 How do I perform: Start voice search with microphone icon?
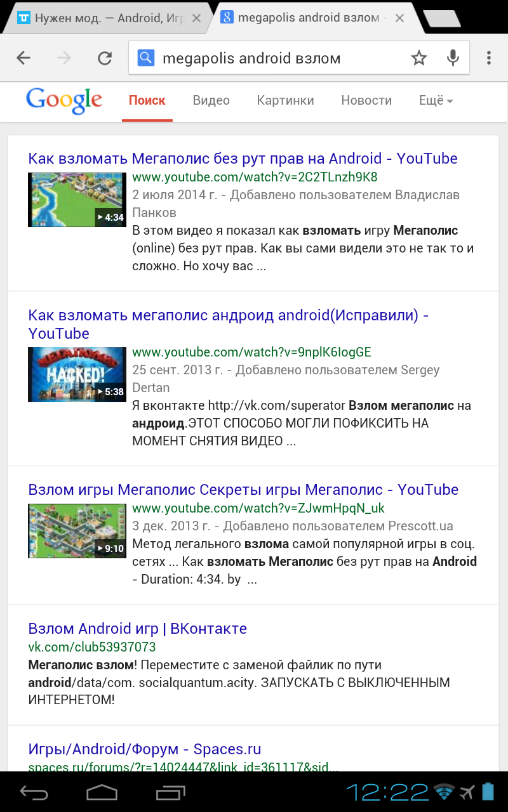tap(453, 58)
